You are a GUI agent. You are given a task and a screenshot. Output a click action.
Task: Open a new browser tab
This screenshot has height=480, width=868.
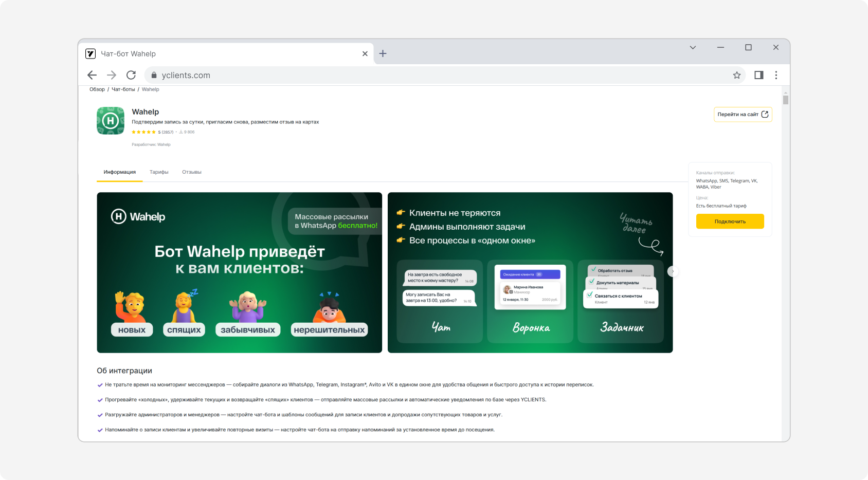pos(383,53)
